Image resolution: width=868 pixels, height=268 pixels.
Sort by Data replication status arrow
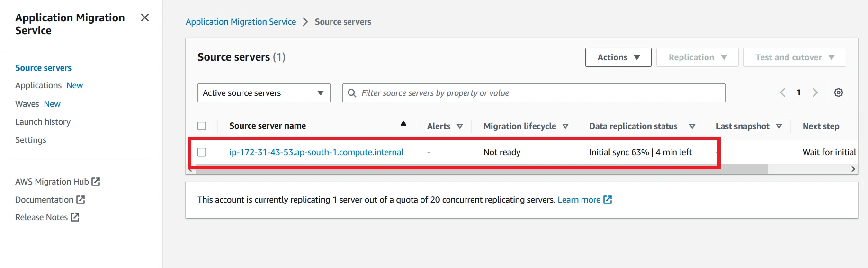(x=692, y=126)
